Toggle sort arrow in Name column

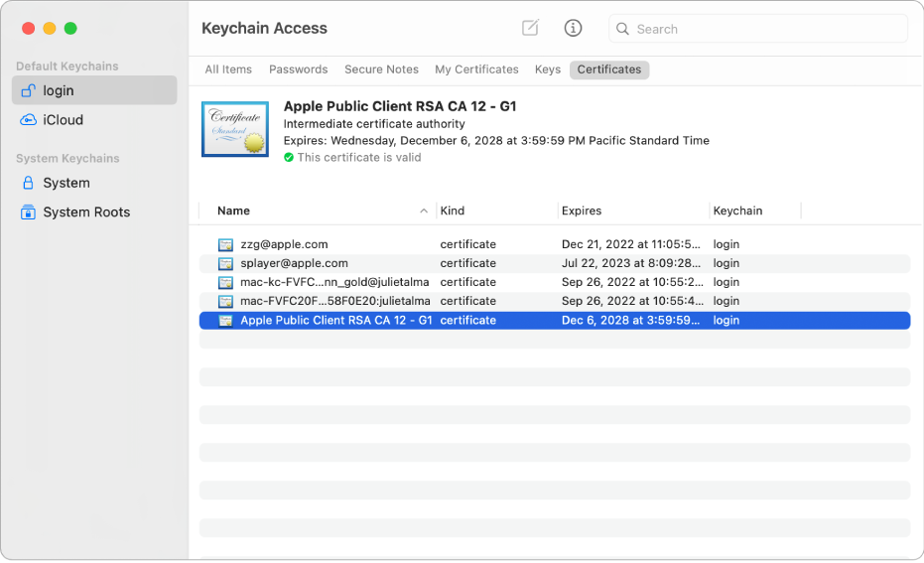(424, 211)
